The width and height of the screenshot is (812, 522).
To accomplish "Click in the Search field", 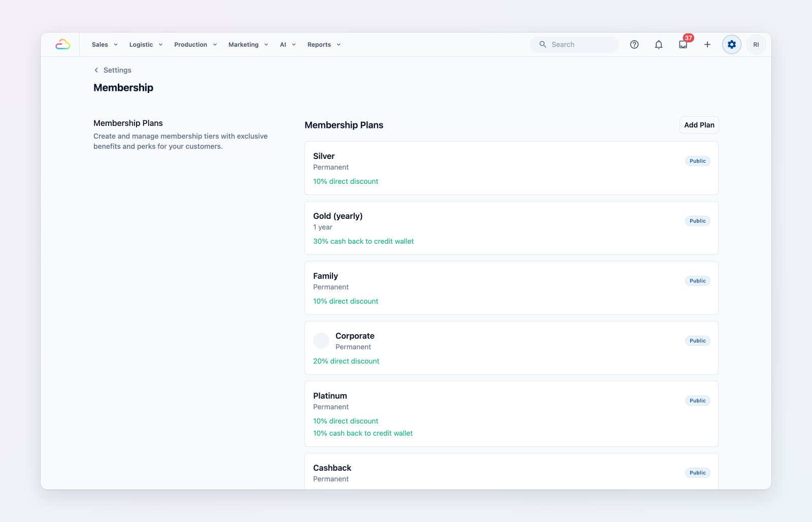I will tap(574, 45).
